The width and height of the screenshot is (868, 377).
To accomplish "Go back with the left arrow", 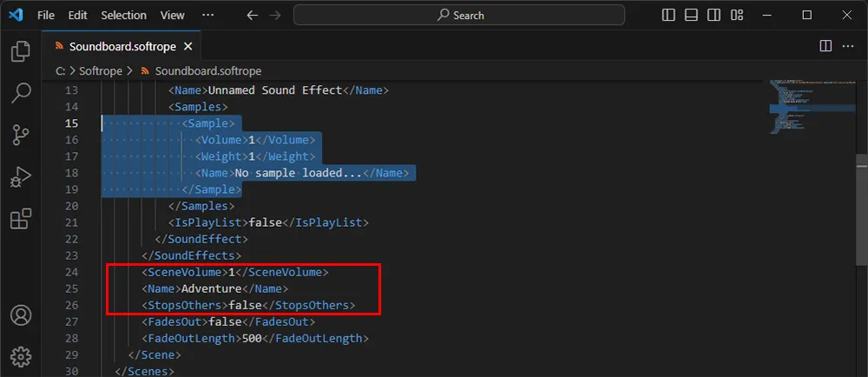I will coord(253,16).
